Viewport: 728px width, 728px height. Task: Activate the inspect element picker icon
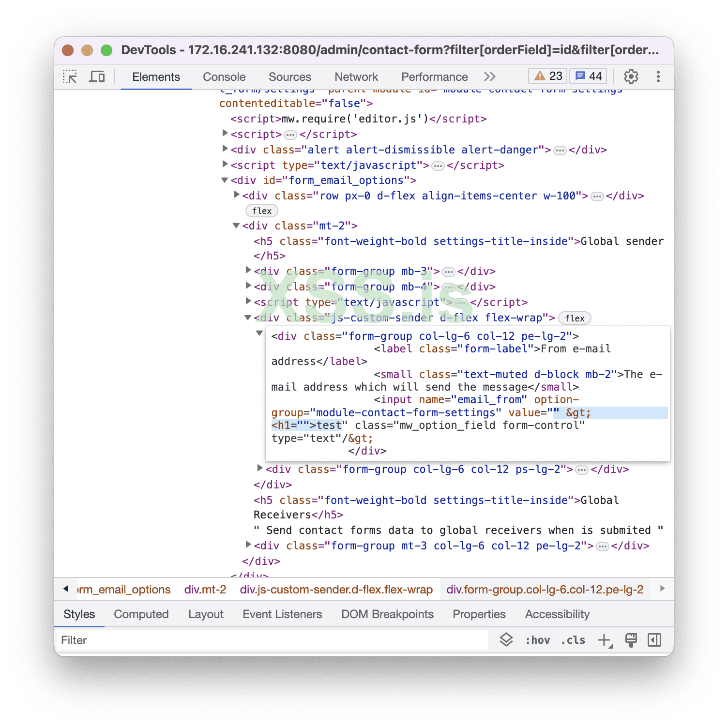point(70,76)
